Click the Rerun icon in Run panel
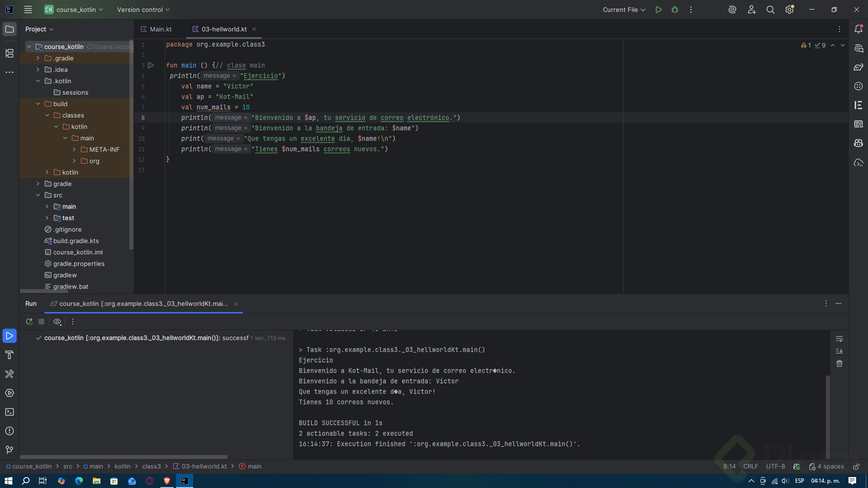This screenshot has width=868, height=488. click(29, 322)
